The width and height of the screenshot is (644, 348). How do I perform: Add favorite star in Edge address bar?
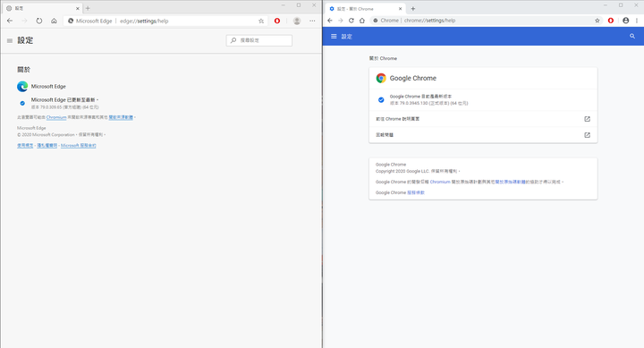click(x=261, y=21)
